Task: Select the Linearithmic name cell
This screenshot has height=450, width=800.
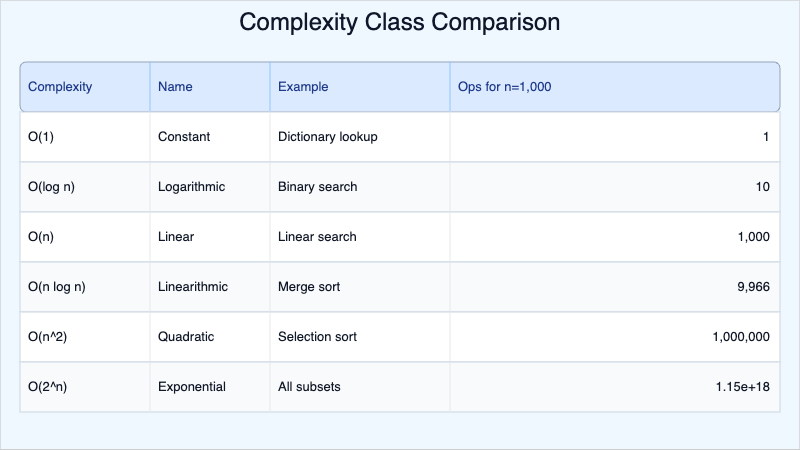Action: pyautogui.click(x=193, y=287)
